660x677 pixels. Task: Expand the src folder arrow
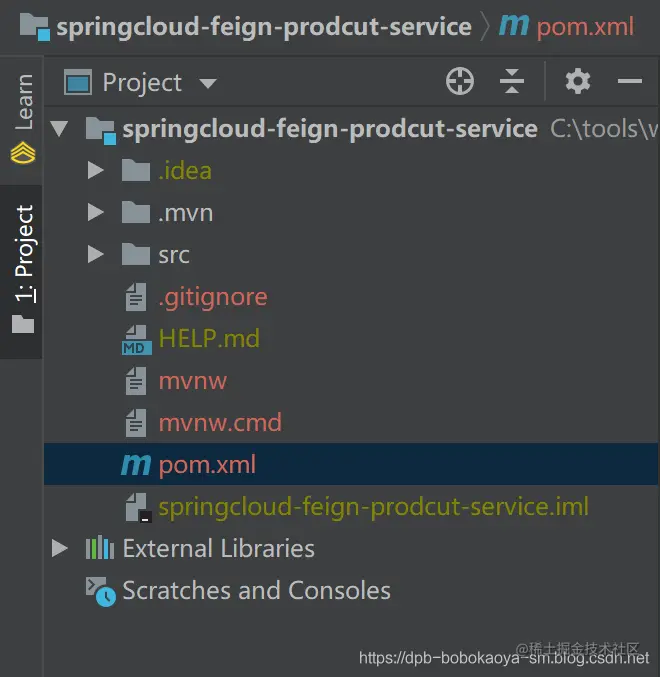point(95,254)
